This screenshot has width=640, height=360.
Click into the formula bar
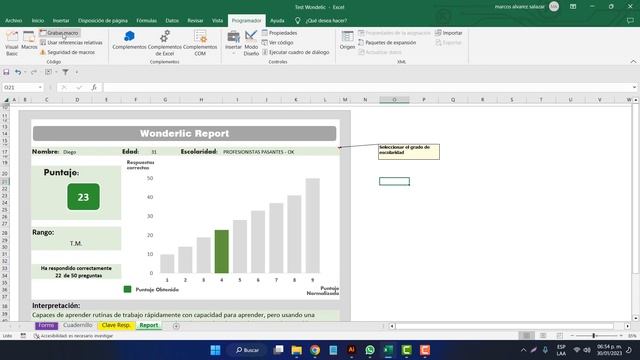point(366,87)
